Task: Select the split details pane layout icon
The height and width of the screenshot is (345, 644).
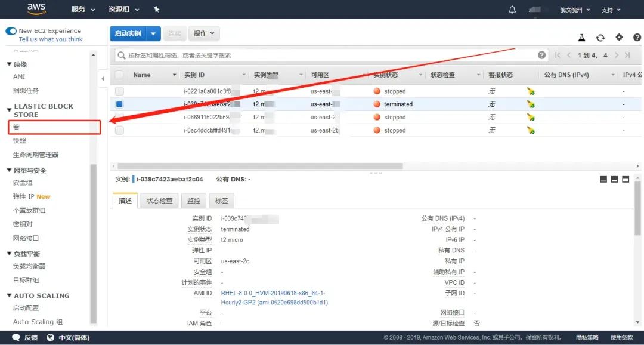Action: [614, 179]
